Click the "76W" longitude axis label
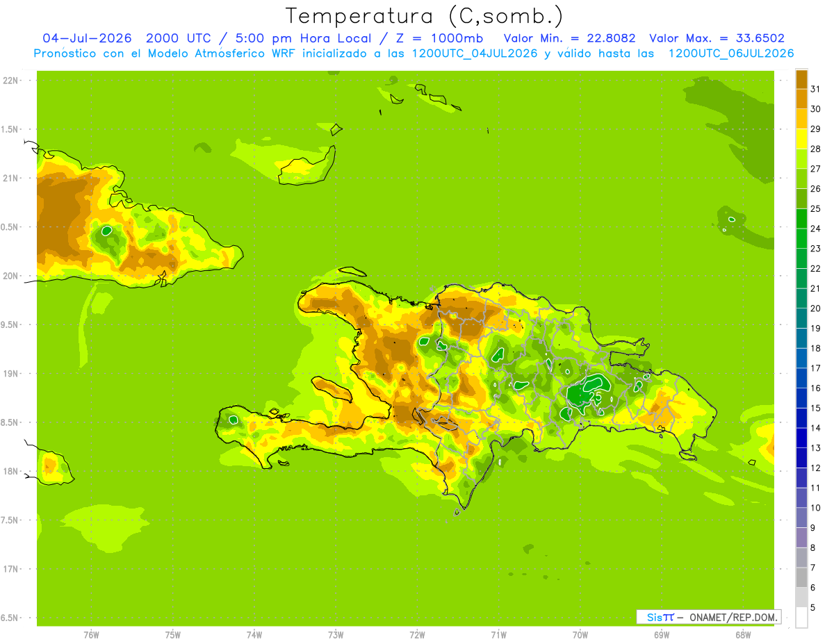Image resolution: width=834 pixels, height=644 pixels. tap(91, 634)
